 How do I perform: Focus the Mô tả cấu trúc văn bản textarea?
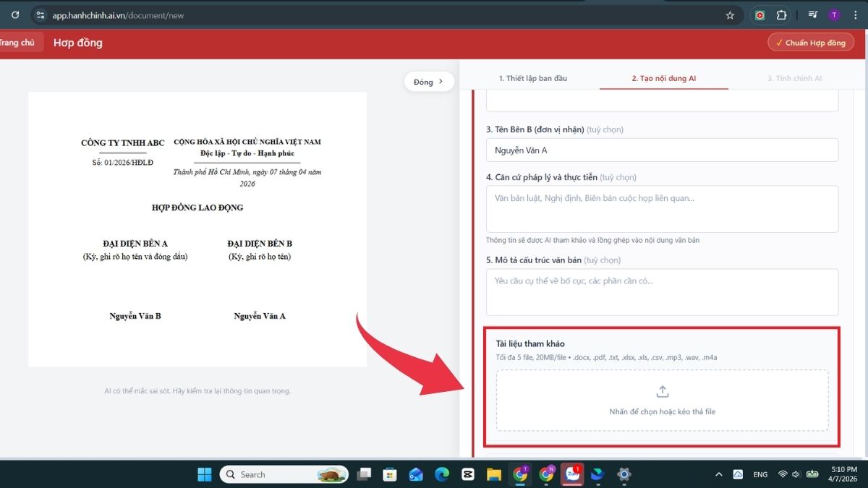point(662,292)
